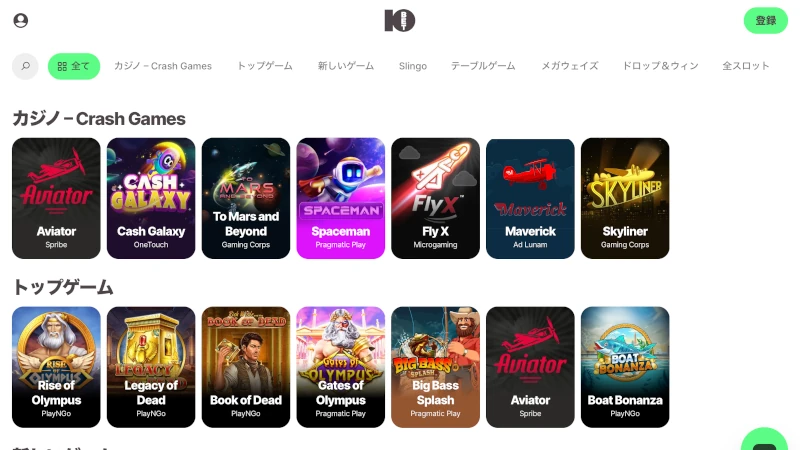Open the Book of Dead slot
This screenshot has width=800, height=450.
click(246, 367)
